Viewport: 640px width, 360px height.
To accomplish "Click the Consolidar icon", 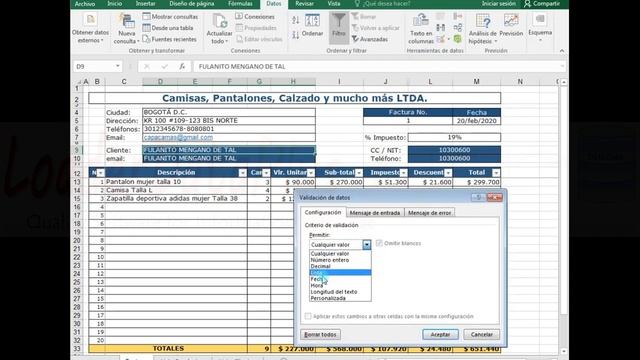I will [x=458, y=16].
